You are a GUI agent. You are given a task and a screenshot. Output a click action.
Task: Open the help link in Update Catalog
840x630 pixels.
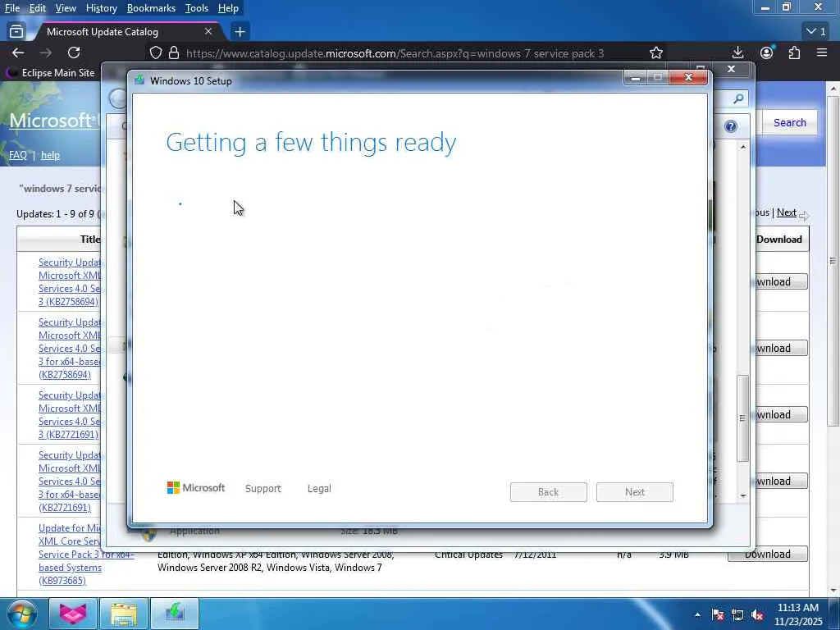click(50, 155)
